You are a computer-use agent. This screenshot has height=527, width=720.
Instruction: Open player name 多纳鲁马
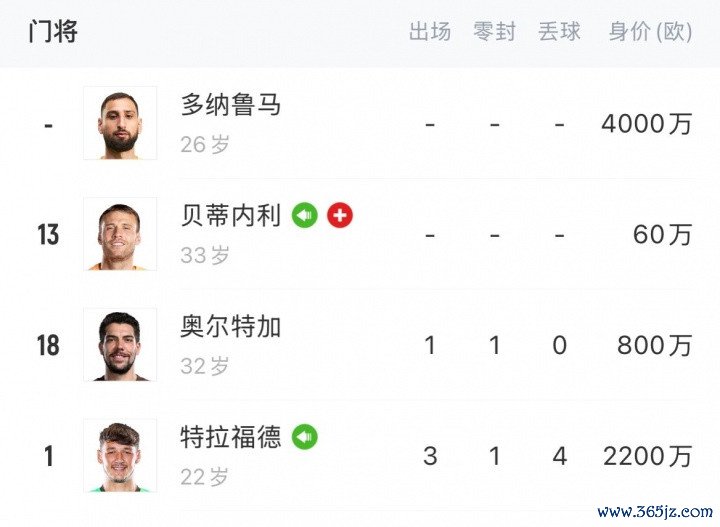[231, 104]
